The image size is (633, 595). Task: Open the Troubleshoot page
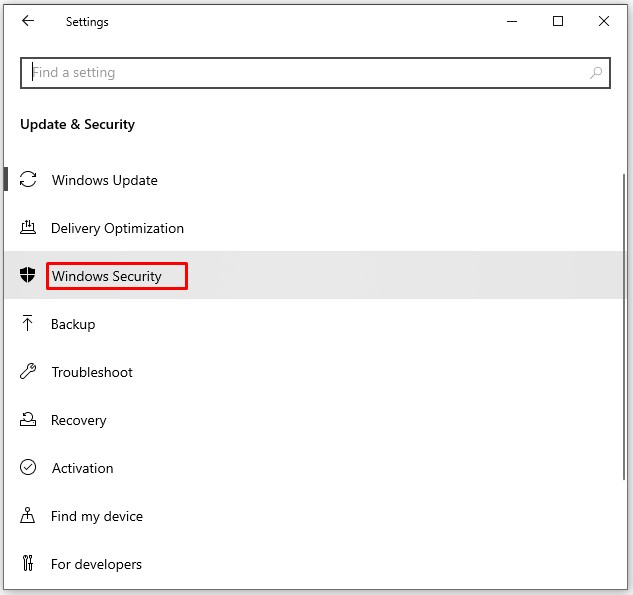[92, 372]
